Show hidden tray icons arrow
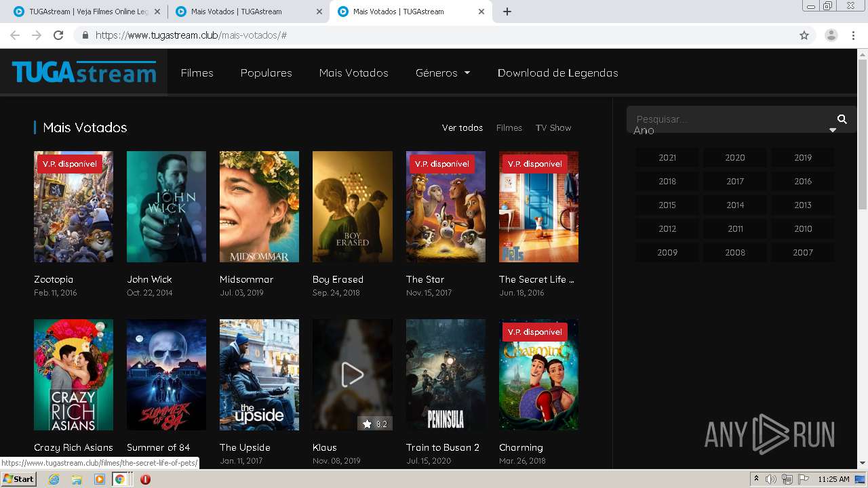868x488 pixels. click(x=756, y=479)
